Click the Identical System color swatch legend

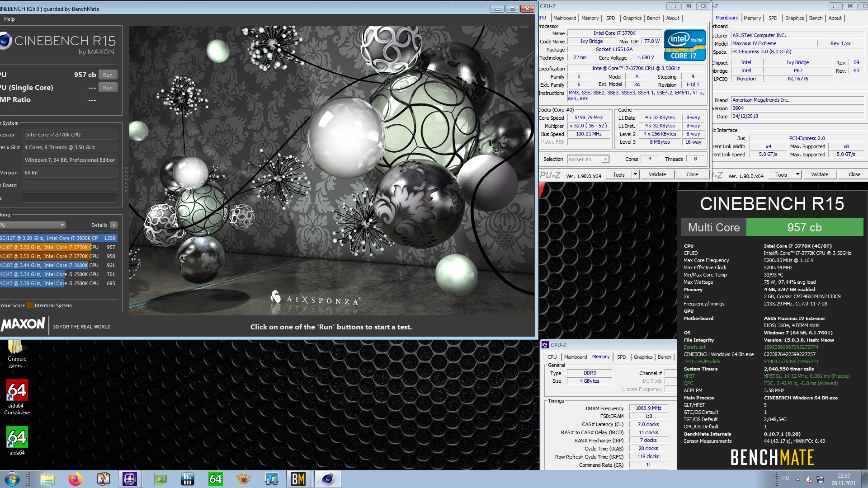30,305
